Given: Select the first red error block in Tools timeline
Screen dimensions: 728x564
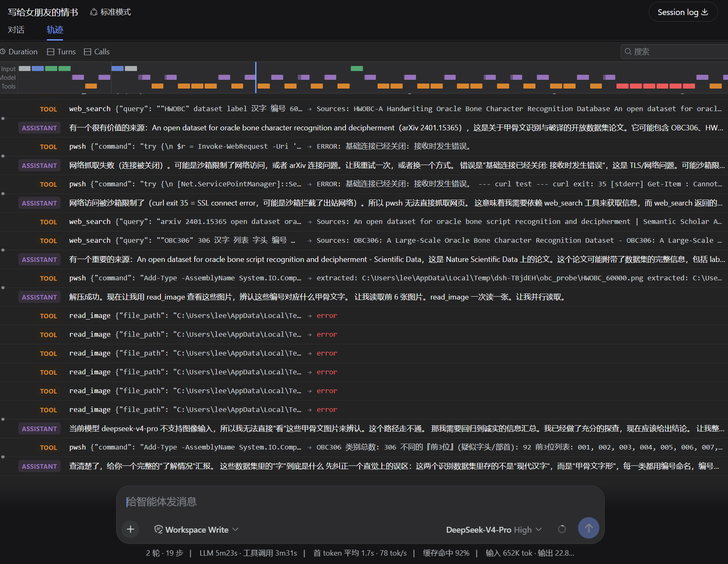Looking at the screenshot, I should (622, 86).
